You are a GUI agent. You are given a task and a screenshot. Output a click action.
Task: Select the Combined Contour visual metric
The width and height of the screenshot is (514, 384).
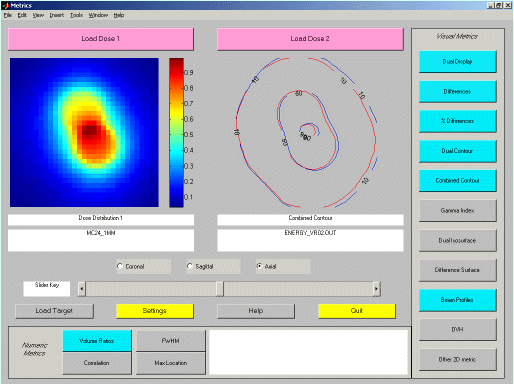coord(457,181)
